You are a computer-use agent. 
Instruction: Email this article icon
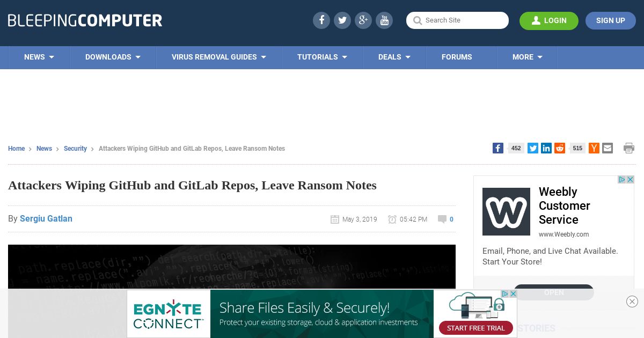click(608, 148)
